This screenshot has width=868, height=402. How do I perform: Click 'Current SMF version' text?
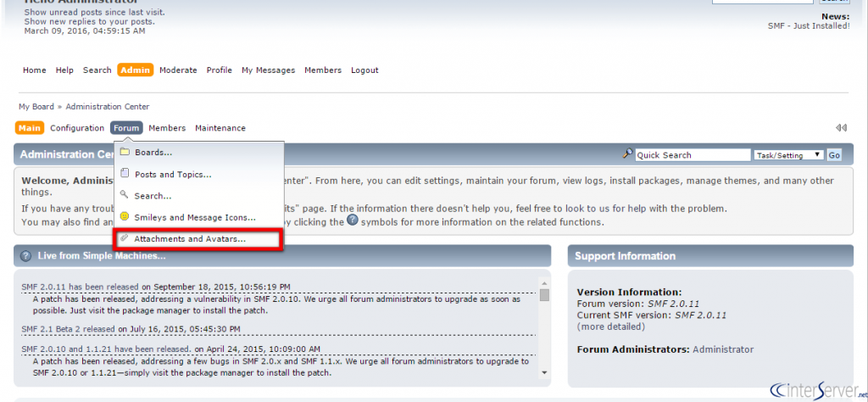(652, 315)
